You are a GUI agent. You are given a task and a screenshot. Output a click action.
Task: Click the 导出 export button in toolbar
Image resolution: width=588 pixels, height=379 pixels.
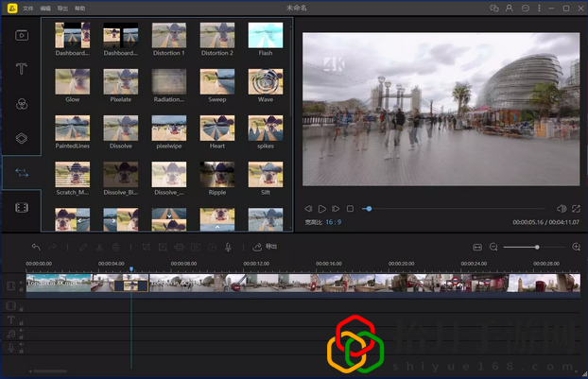click(265, 247)
